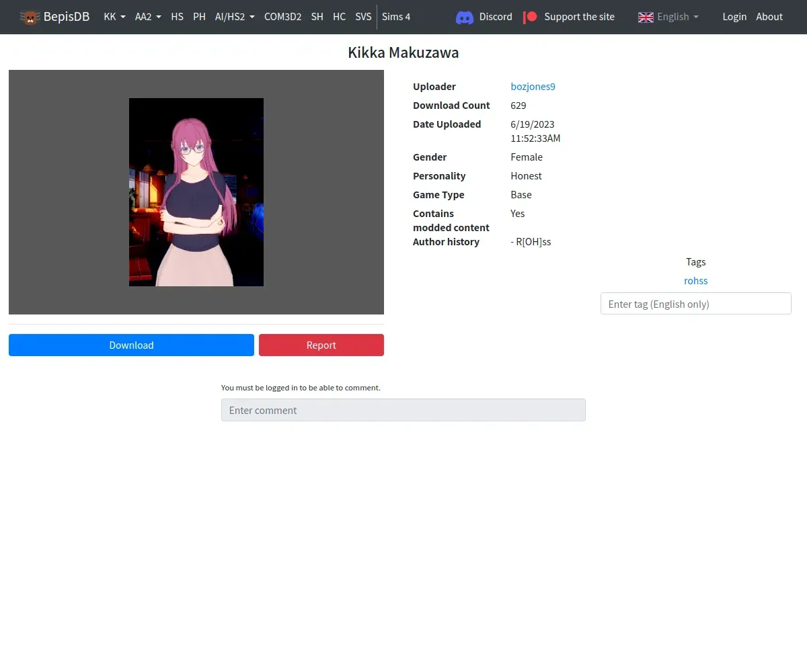Screen dimensions: 807x672
Task: Go to the HS section
Action: 177,17
